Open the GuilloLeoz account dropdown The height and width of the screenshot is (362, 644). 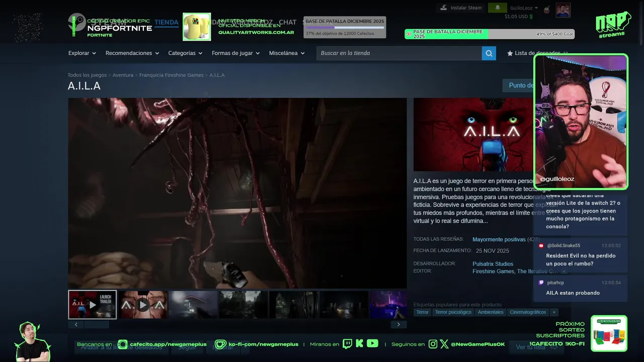(524, 8)
